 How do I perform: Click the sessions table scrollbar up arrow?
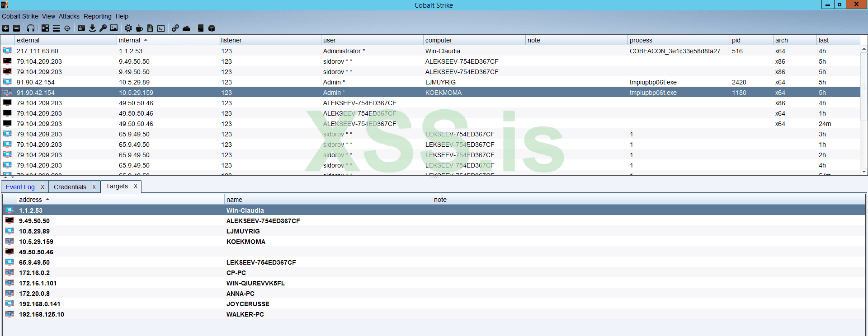[x=864, y=49]
